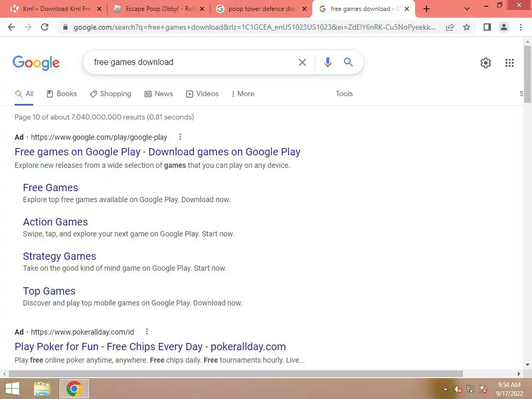Open Play Poker for Fun ad link
Screen dimensions: 532x399
click(150, 347)
